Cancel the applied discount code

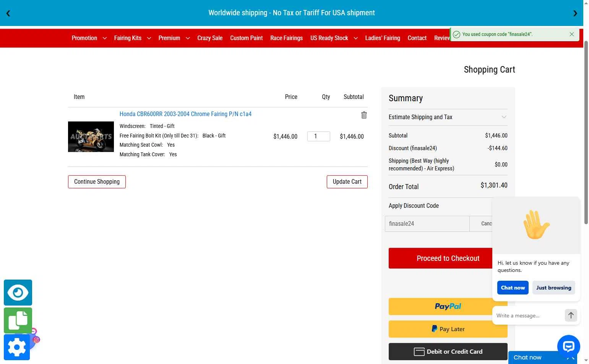(481, 224)
